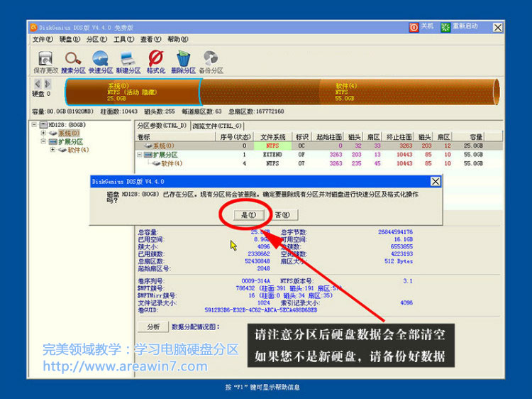This screenshot has width=532, height=399.
Task: Select 扩展分区 in the left tree
Action: tap(70, 141)
